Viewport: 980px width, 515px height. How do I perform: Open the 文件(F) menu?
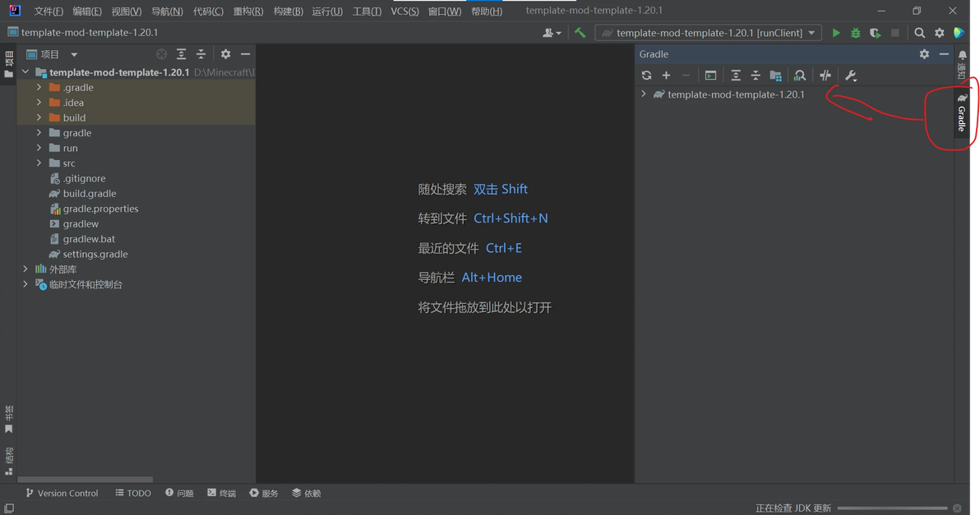pyautogui.click(x=49, y=11)
